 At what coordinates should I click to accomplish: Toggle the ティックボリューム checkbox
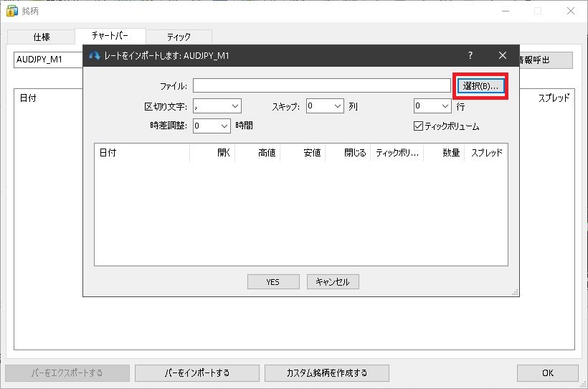click(x=418, y=126)
